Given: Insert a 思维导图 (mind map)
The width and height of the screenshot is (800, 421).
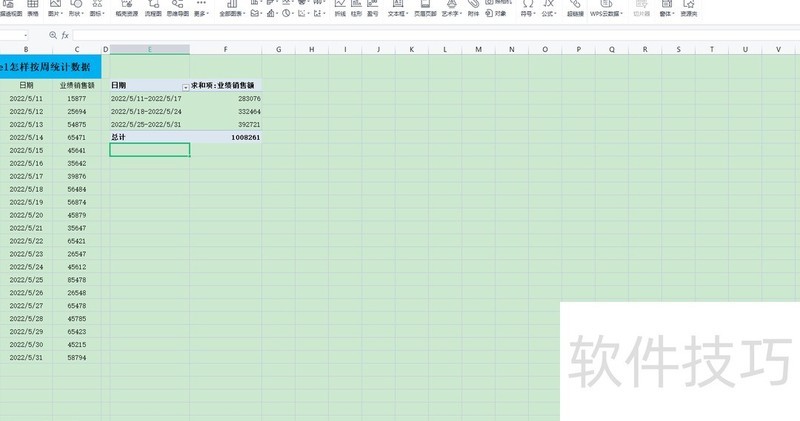Looking at the screenshot, I should tap(178, 8).
